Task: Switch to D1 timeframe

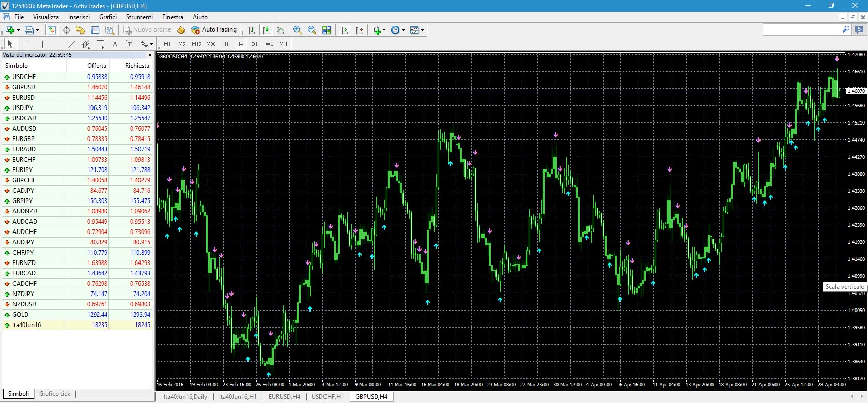Action: click(x=254, y=44)
